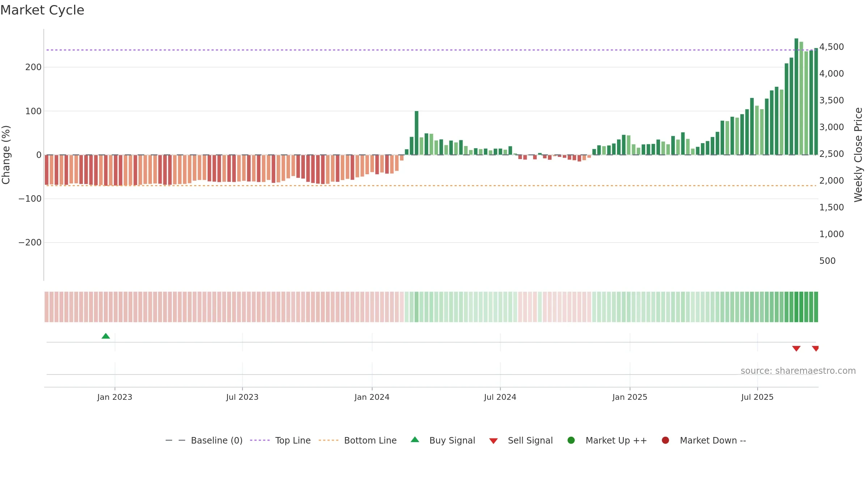
Task: Click the 100 left axis label
Action: 33,111
